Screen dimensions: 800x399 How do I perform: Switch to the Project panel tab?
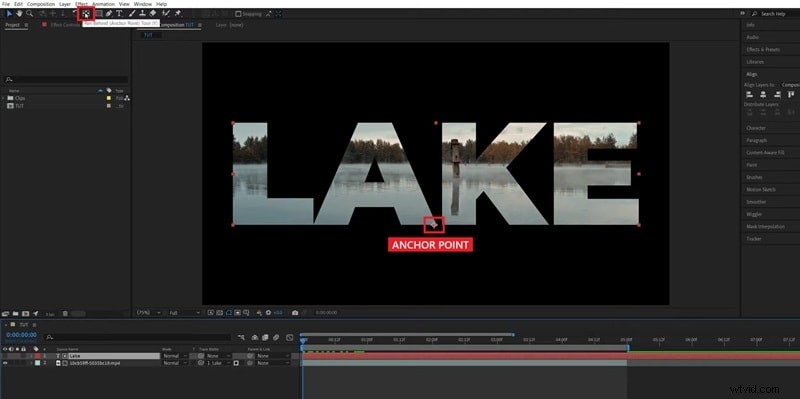(12, 24)
